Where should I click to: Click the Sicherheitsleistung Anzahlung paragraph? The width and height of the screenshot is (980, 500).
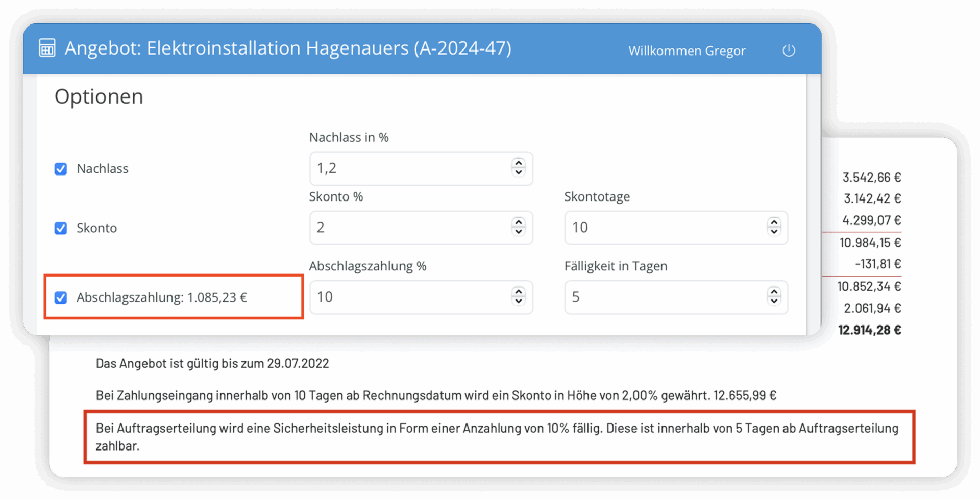coord(497,437)
